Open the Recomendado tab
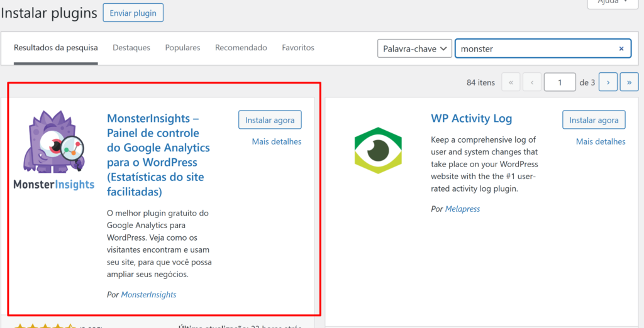Screen dimensions: 644x328 point(241,48)
